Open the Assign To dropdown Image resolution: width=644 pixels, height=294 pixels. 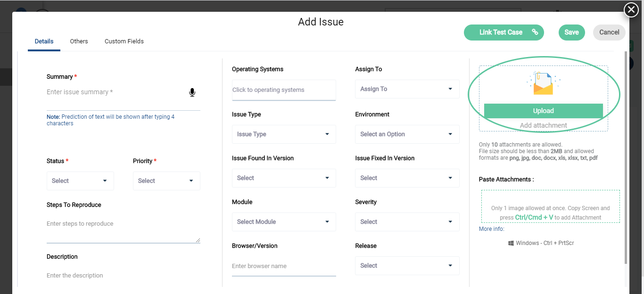(x=407, y=89)
